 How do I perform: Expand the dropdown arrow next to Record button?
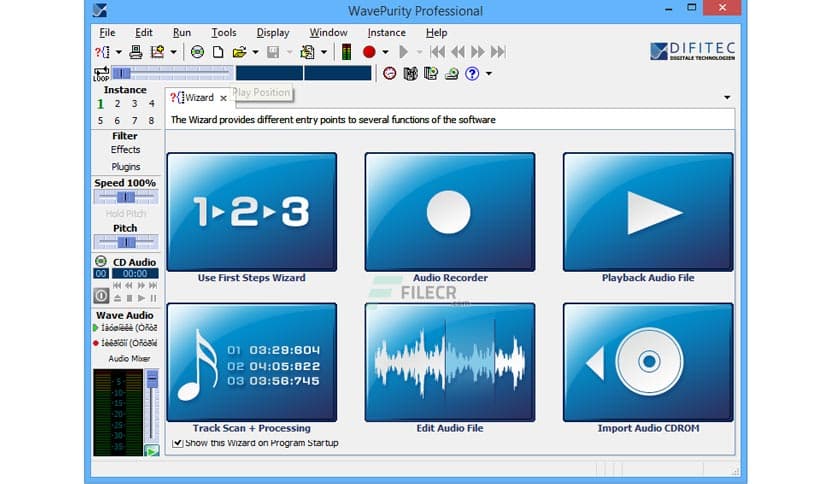click(385, 52)
